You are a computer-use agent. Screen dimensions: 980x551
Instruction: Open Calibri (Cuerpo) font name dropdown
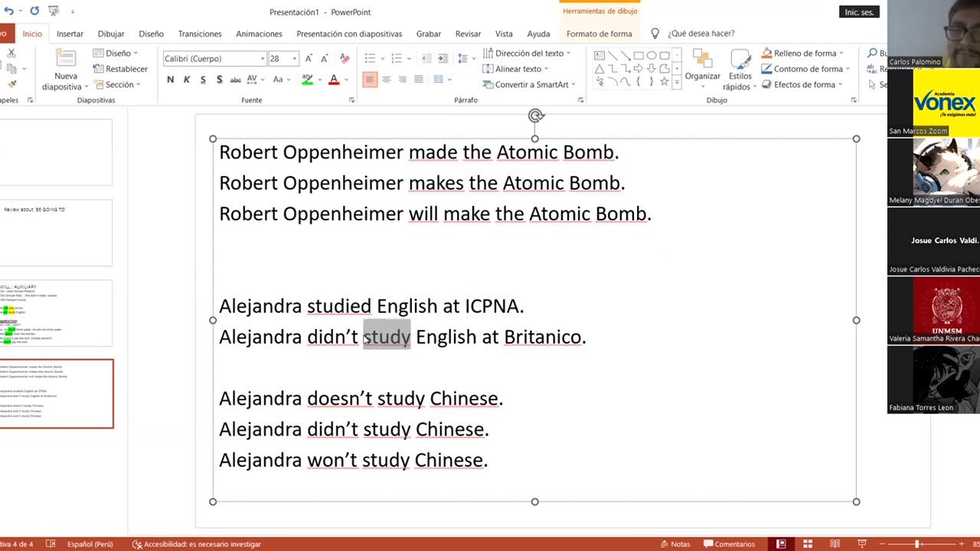pyautogui.click(x=263, y=59)
